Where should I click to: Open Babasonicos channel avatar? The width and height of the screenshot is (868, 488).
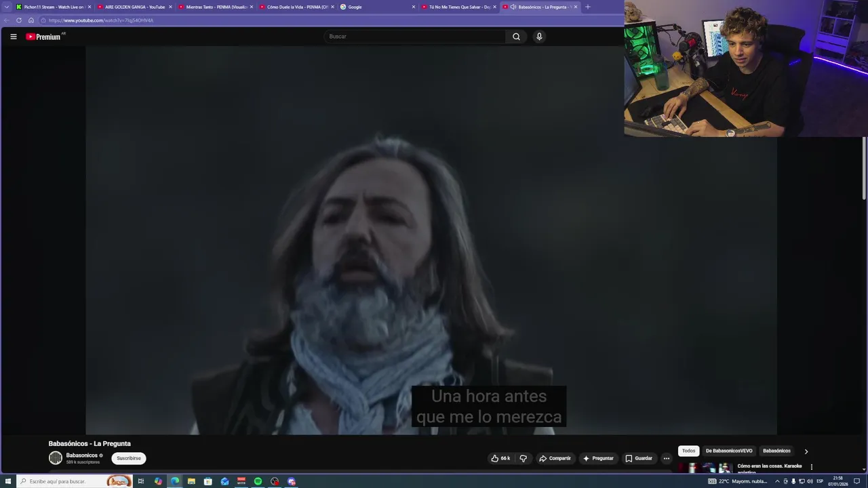coord(56,458)
